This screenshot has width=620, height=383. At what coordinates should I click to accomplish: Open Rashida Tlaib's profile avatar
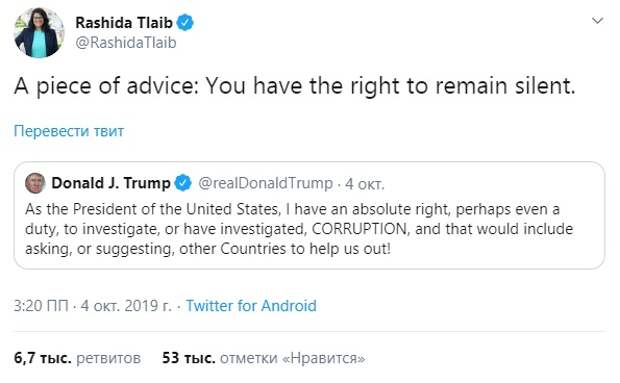39,32
